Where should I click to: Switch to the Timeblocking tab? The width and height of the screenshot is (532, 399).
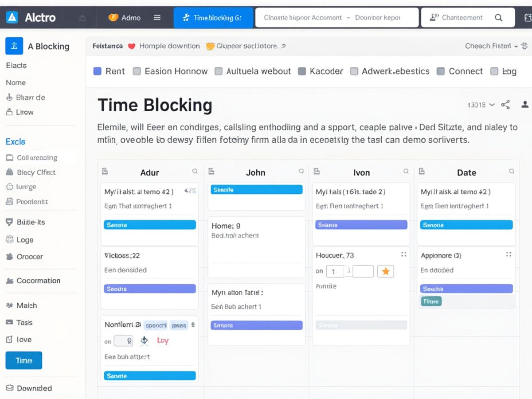213,18
